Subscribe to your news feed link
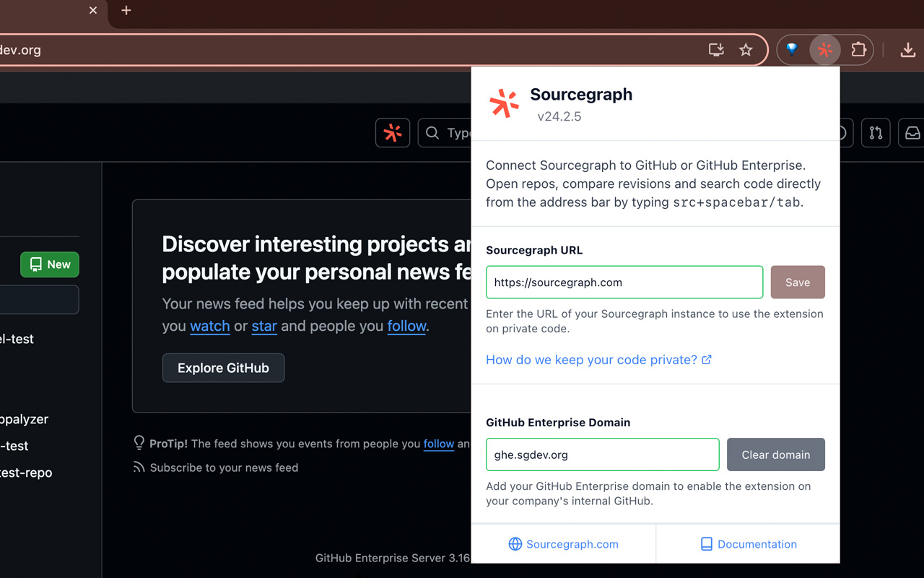Screen dimensions: 924x578 pos(224,467)
